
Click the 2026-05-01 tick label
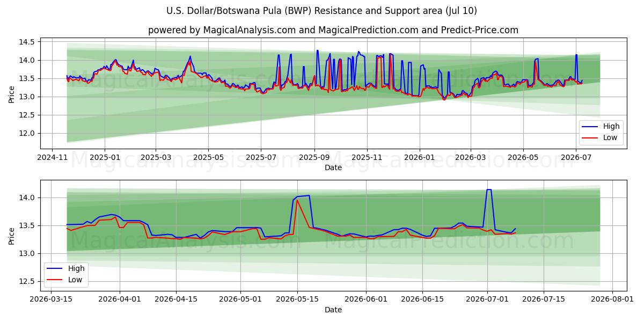(241, 299)
